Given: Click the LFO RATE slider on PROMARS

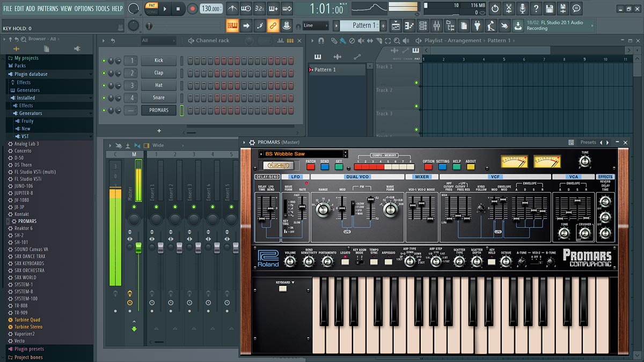Looking at the screenshot, I should tap(303, 208).
